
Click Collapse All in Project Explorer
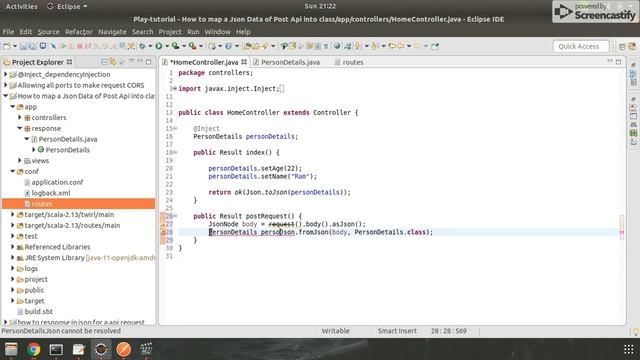coord(104,62)
